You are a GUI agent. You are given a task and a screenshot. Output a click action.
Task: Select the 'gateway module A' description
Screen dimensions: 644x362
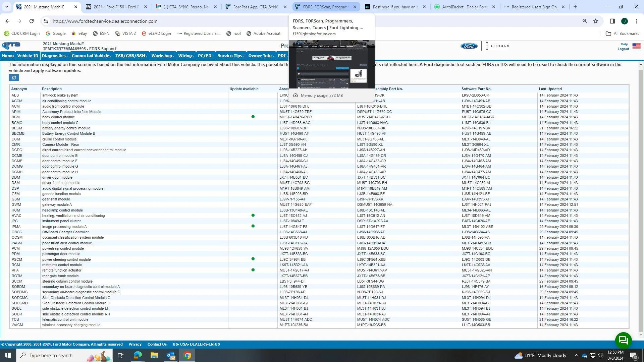pyautogui.click(x=57, y=205)
